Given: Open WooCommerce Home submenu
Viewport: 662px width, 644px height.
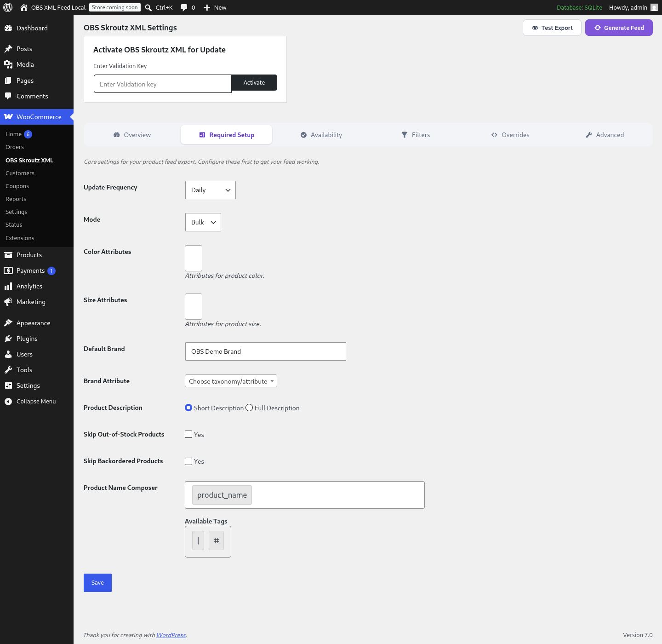Looking at the screenshot, I should click(x=18, y=134).
